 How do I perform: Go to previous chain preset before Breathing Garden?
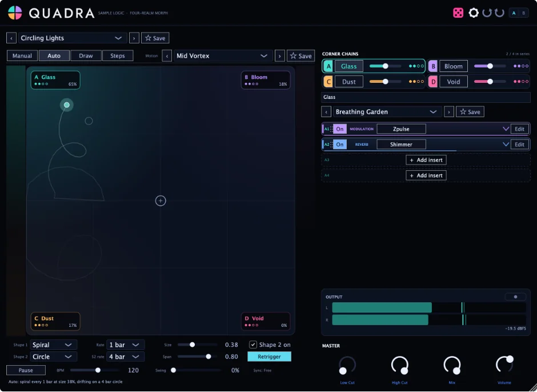pos(326,111)
